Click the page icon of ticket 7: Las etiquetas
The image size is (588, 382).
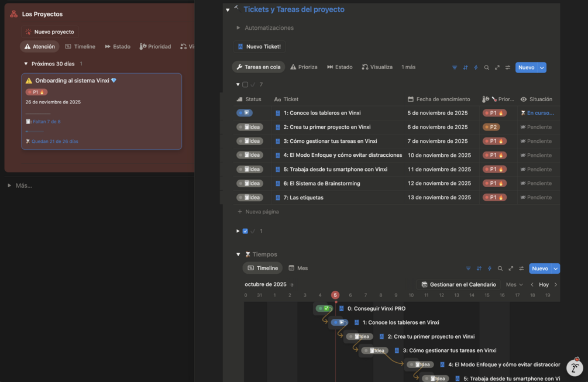click(x=277, y=198)
